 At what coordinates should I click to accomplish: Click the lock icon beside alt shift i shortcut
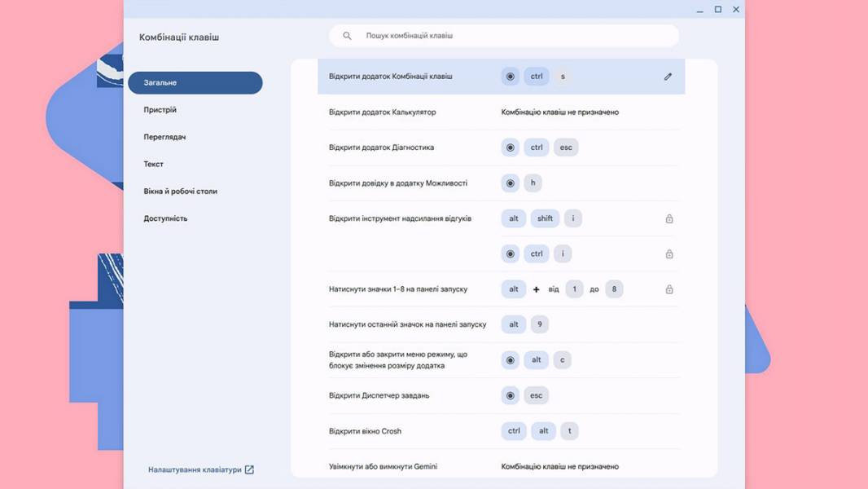tap(669, 218)
